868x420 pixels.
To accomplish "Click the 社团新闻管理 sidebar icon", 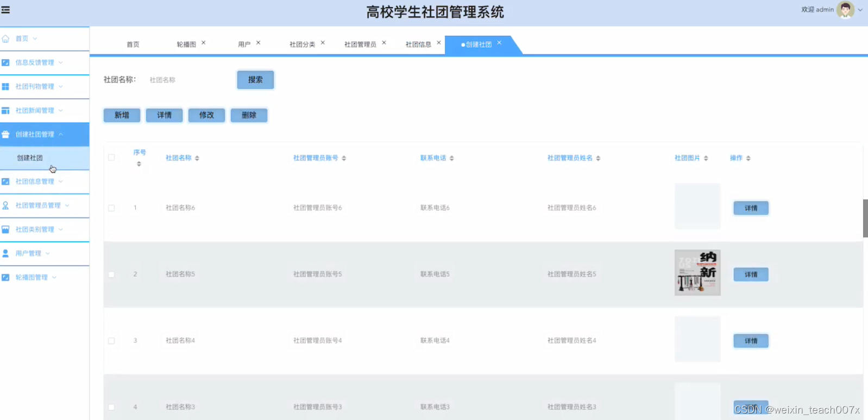I will tap(5, 110).
